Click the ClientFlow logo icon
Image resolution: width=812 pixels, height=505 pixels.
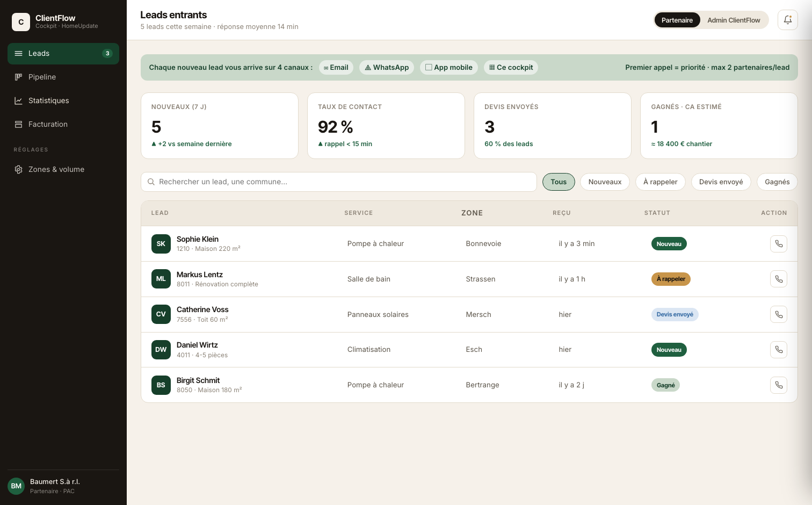point(21,22)
